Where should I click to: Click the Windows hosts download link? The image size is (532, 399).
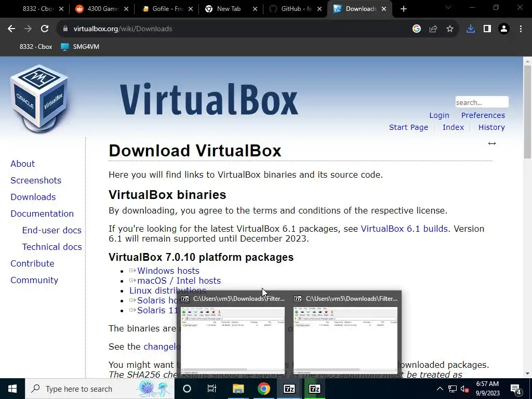coord(168,271)
